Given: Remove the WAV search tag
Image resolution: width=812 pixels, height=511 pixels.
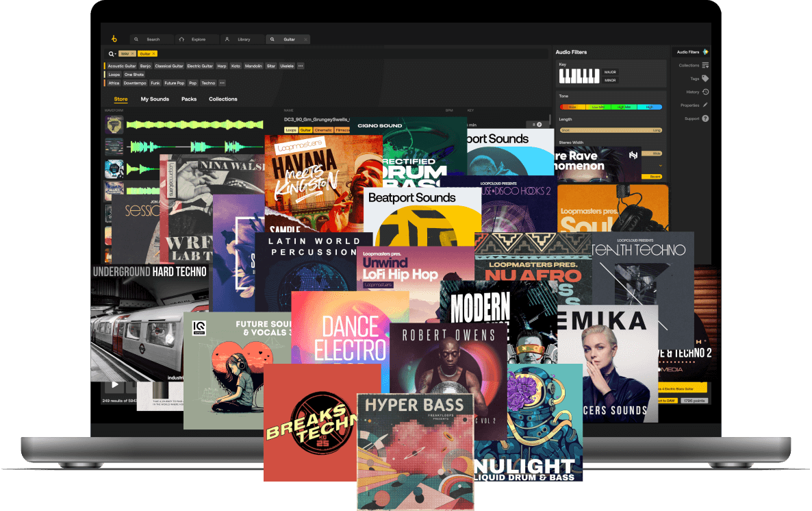Looking at the screenshot, I should [x=133, y=54].
